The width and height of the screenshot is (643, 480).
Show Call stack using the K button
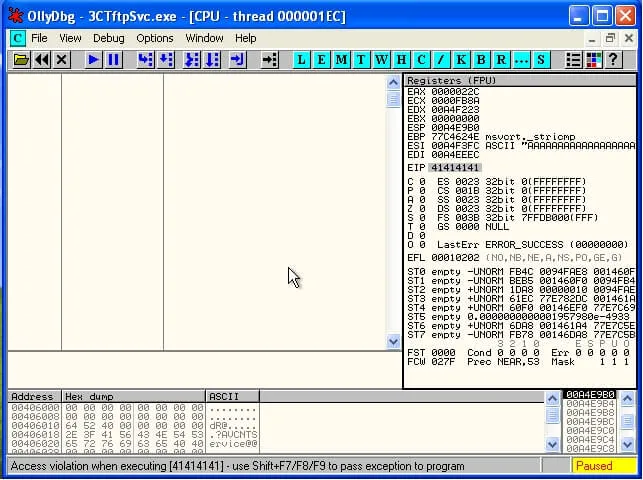(x=461, y=60)
